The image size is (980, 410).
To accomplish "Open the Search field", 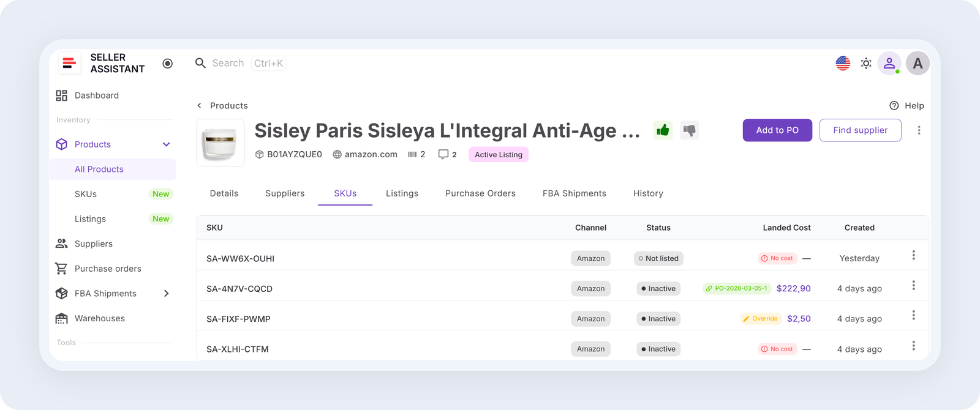I will (x=240, y=63).
